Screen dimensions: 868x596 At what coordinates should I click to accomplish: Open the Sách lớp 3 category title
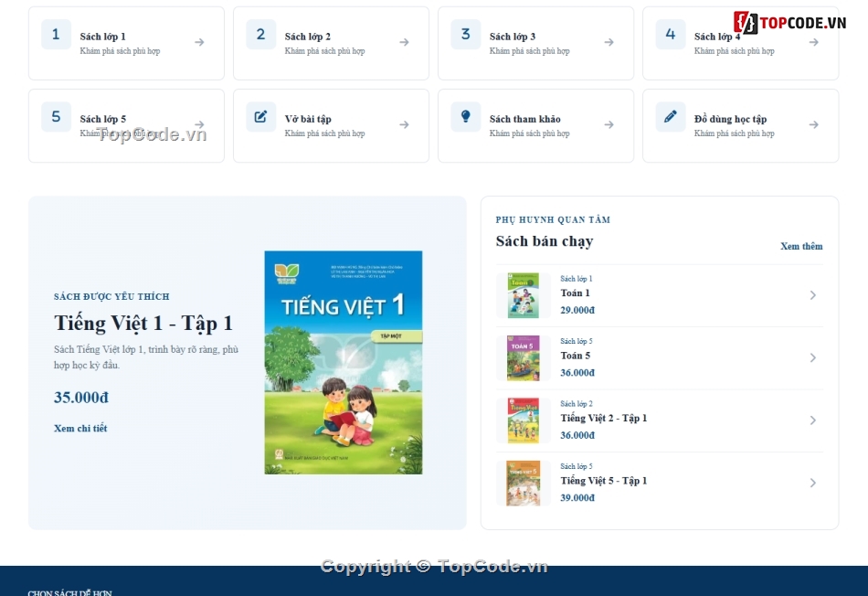point(513,37)
